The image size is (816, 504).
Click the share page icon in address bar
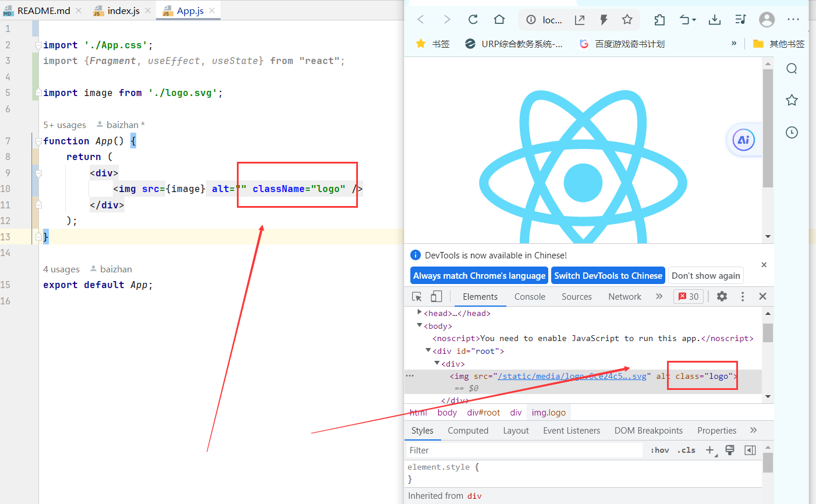coord(580,20)
